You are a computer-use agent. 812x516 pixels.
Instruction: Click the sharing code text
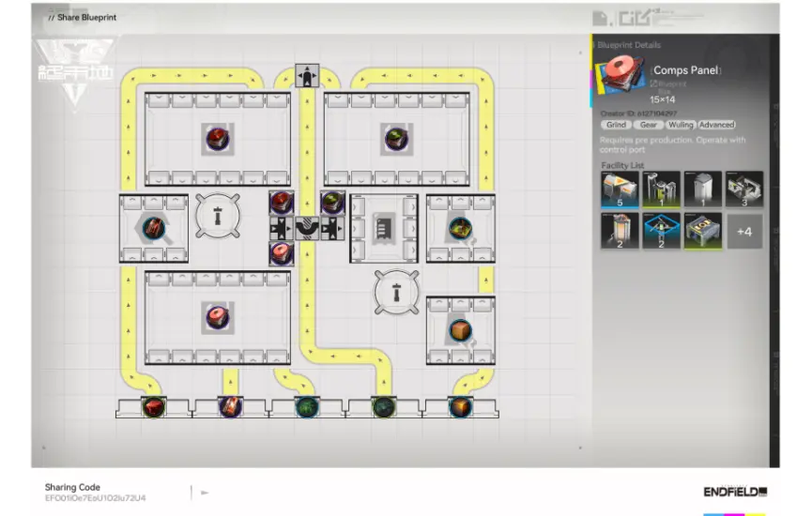[x=95, y=498]
